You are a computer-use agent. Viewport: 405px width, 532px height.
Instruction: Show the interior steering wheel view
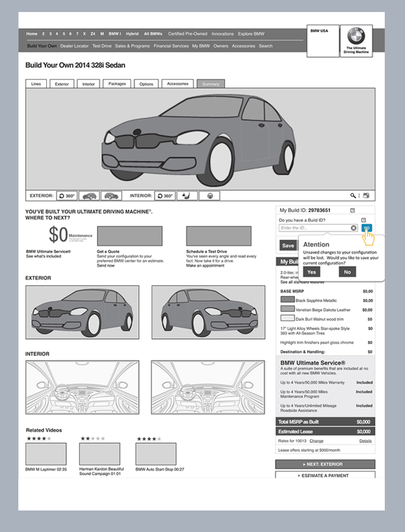209,196
